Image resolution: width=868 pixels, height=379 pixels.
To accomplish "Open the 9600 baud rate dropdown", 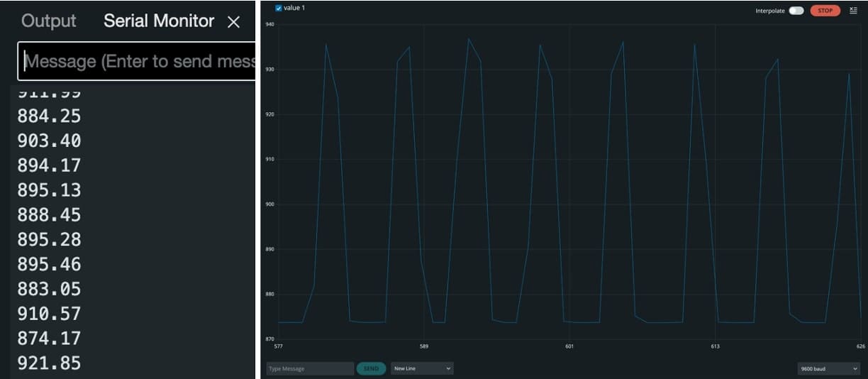I will 828,368.
